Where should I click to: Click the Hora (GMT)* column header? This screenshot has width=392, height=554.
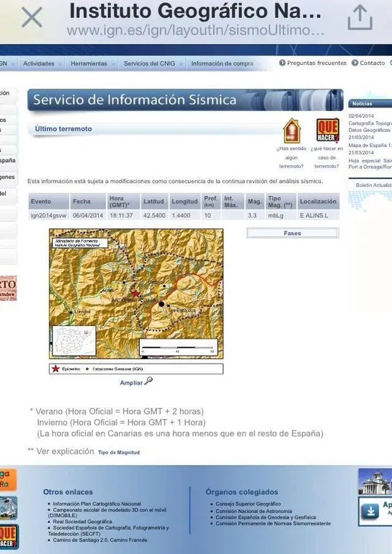[123, 201]
